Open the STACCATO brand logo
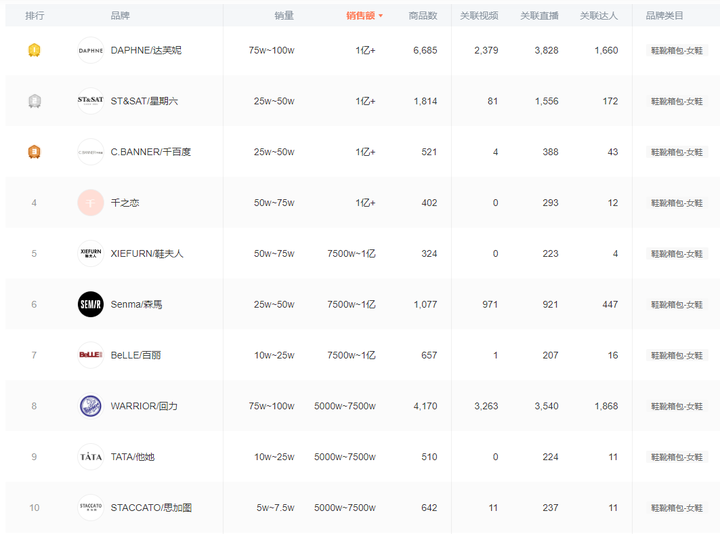720x534 pixels. (x=90, y=507)
